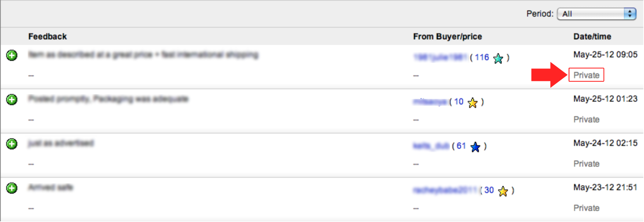The image size is (644, 222).
Task: Open the feedback score 30 link
Action: point(489,190)
